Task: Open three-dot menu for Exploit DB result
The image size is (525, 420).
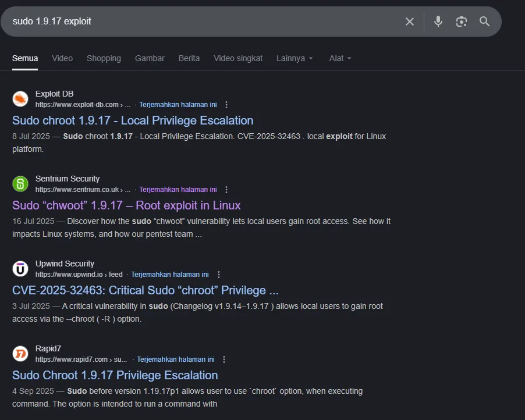Action: [x=226, y=105]
